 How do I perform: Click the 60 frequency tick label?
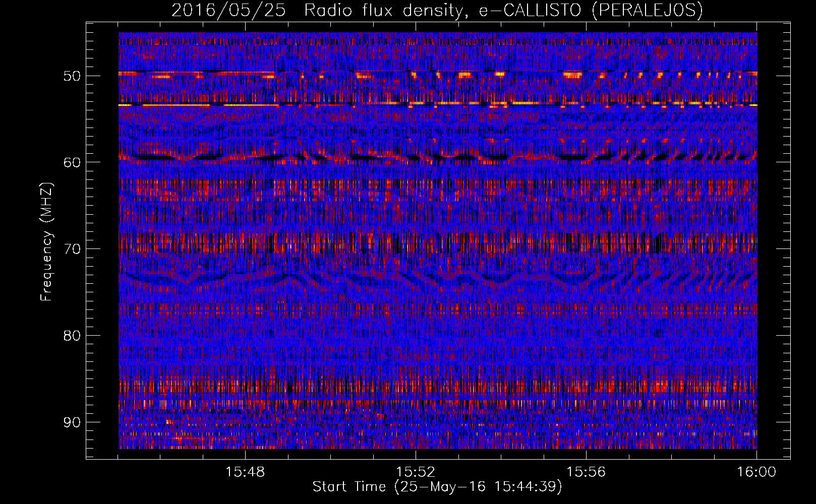pos(72,162)
